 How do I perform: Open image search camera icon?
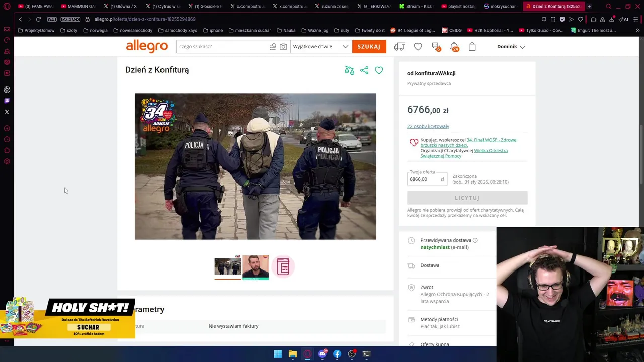pyautogui.click(x=283, y=46)
